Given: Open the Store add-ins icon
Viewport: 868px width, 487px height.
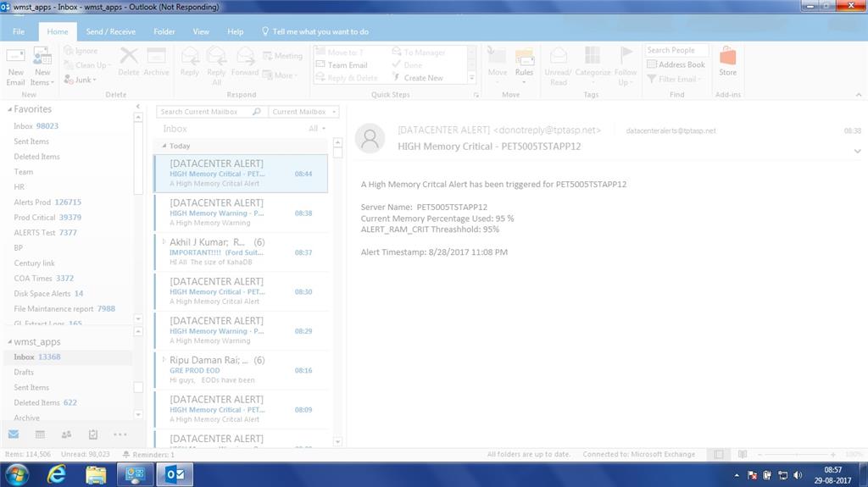Looking at the screenshot, I should point(727,56).
